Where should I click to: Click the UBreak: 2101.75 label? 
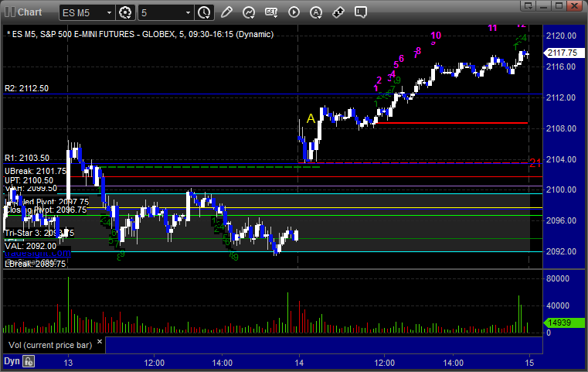[36, 171]
